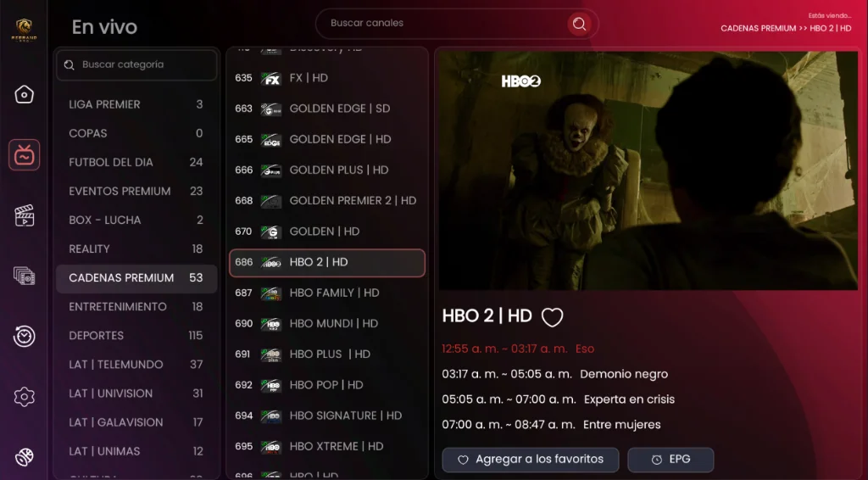Screen dimensions: 868x480
Task: Play channel HBO FAMILY | HD
Action: coord(327,293)
